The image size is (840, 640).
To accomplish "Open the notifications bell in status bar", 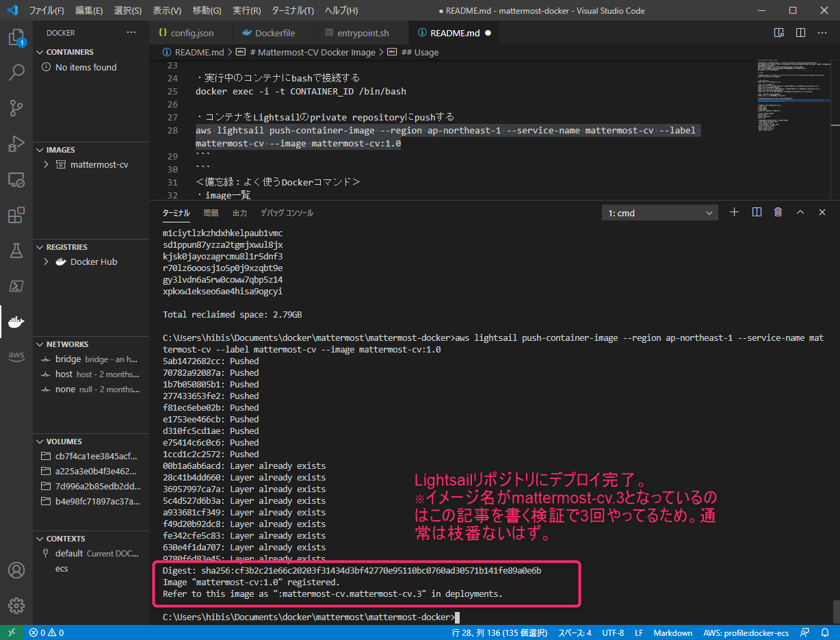I will 826,632.
